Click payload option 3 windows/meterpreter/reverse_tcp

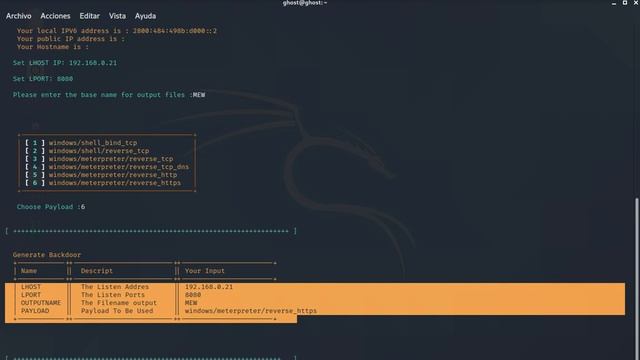click(x=99, y=159)
